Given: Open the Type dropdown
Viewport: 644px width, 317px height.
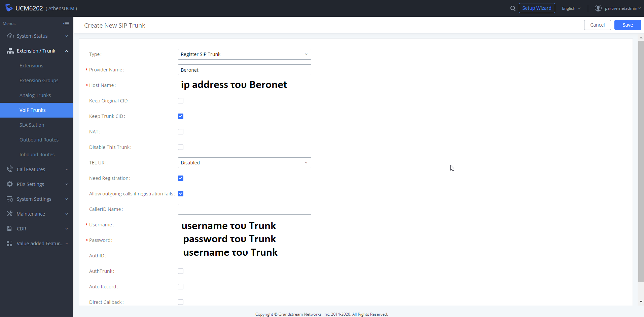Looking at the screenshot, I should (244, 54).
